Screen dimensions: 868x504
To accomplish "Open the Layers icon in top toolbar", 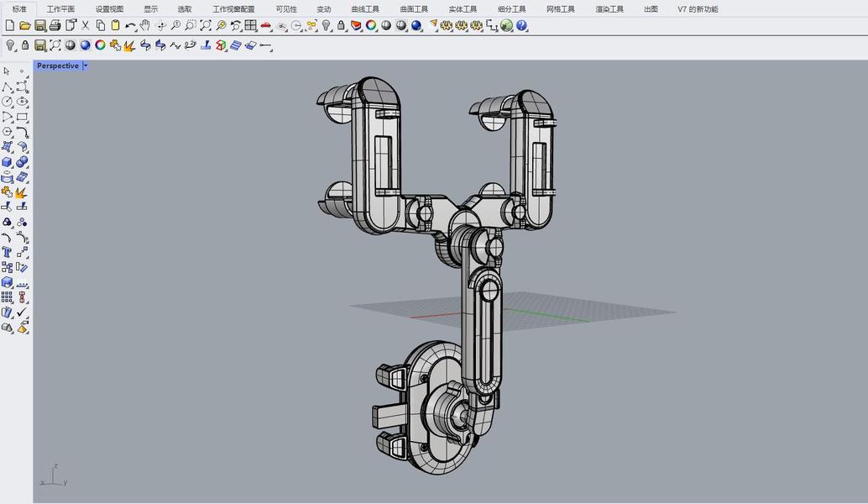I will coord(356,25).
